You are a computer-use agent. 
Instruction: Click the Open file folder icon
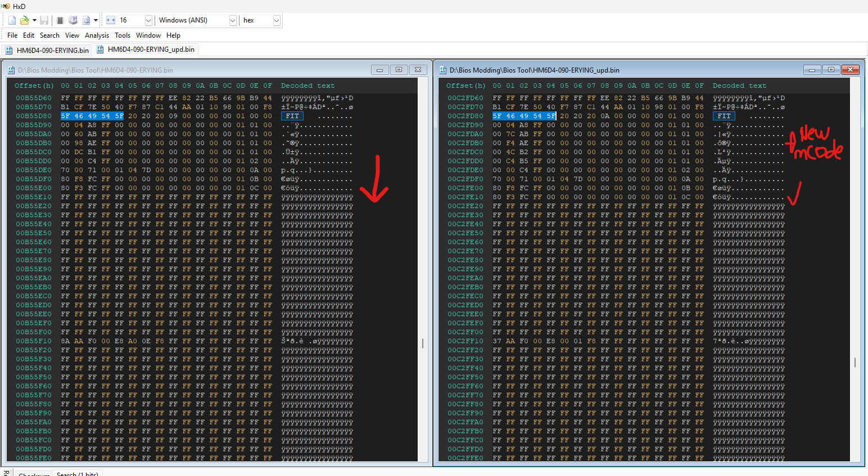[x=24, y=20]
